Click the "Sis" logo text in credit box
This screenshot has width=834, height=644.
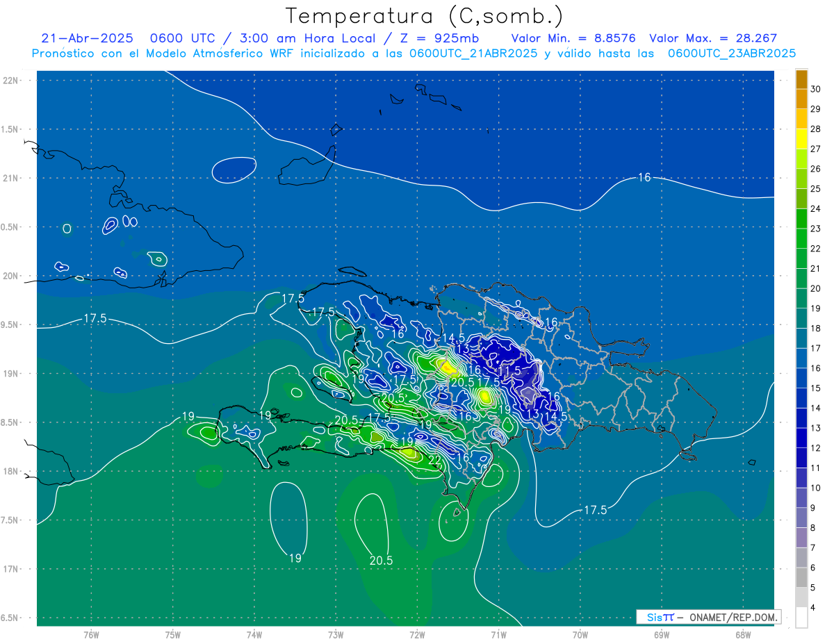click(654, 617)
